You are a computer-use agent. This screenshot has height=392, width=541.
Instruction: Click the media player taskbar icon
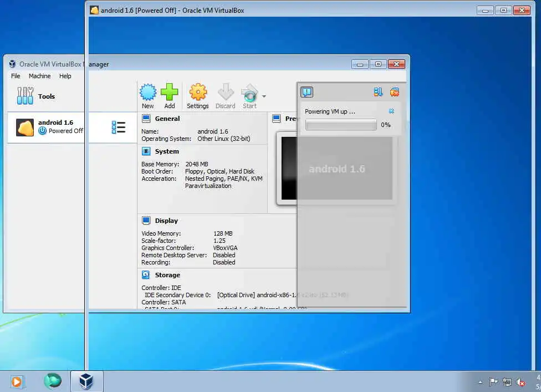(16, 381)
